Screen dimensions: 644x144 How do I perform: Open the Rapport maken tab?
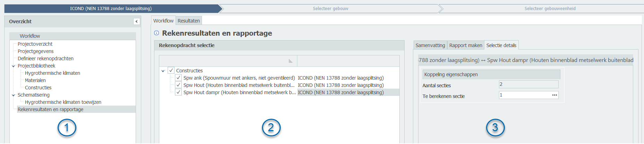pos(465,45)
